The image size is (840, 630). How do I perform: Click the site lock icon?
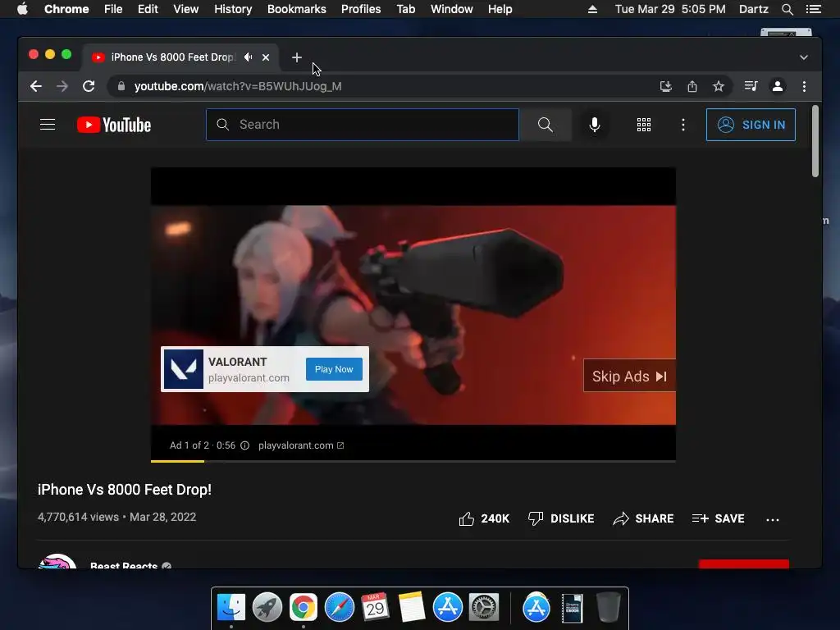[121, 86]
